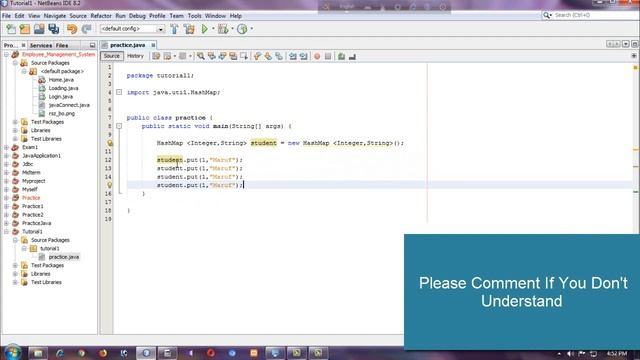Image resolution: width=640 pixels, height=360 pixels.
Task: Toggle Bookmark icon in editor toolbar
Action: pyautogui.click(x=279, y=56)
